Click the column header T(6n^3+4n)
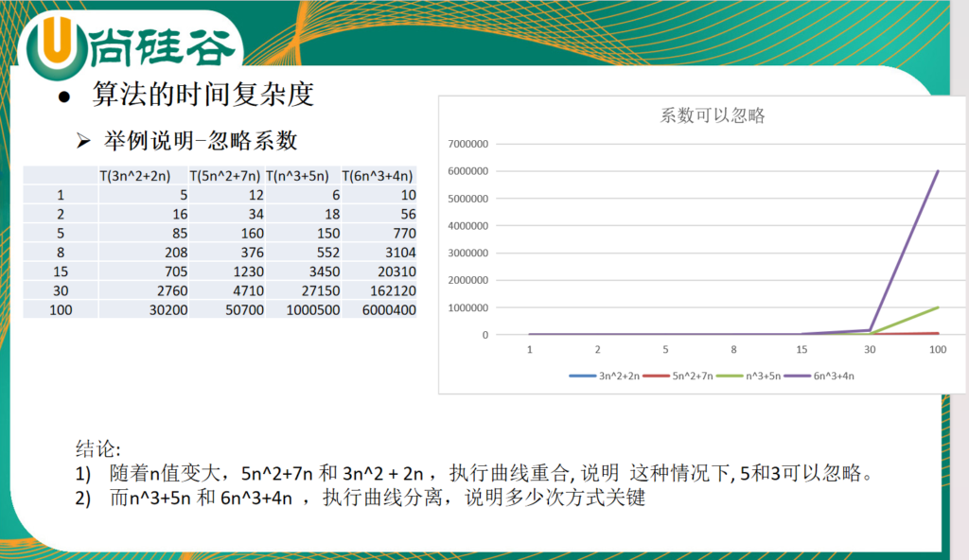The image size is (969, 560). coord(377,176)
